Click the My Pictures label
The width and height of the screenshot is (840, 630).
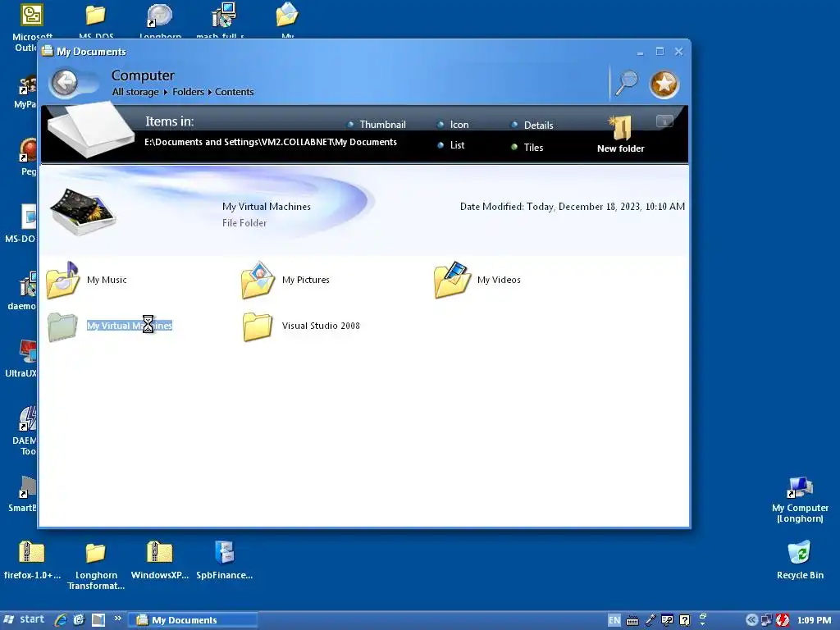pos(305,280)
